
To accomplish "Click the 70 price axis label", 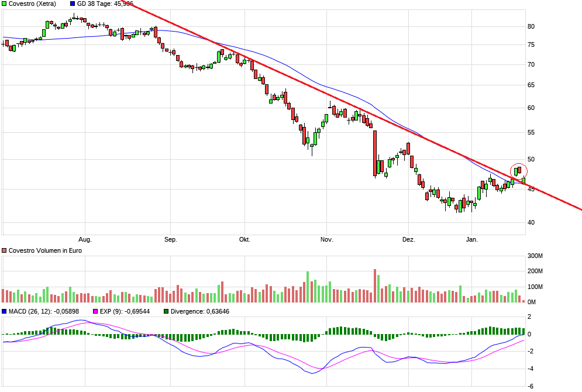I will 531,64.
